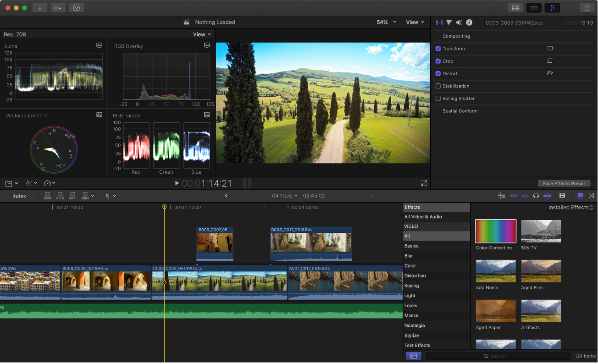Switch to the timeline Index panel
598x364 pixels.
click(x=19, y=196)
